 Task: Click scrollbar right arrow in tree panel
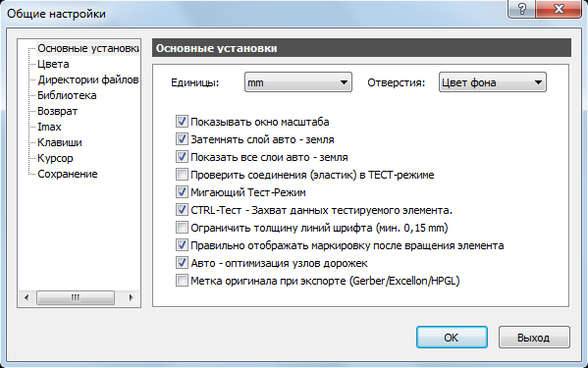tap(131, 297)
